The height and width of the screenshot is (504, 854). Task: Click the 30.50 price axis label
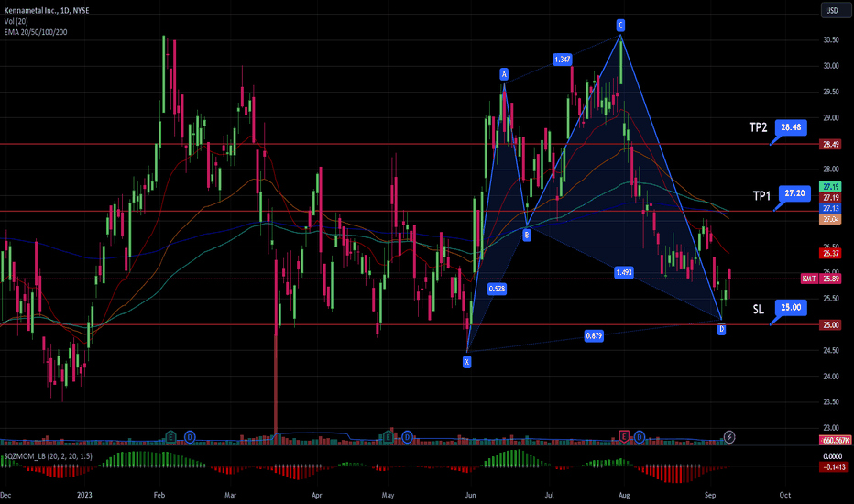click(x=830, y=39)
